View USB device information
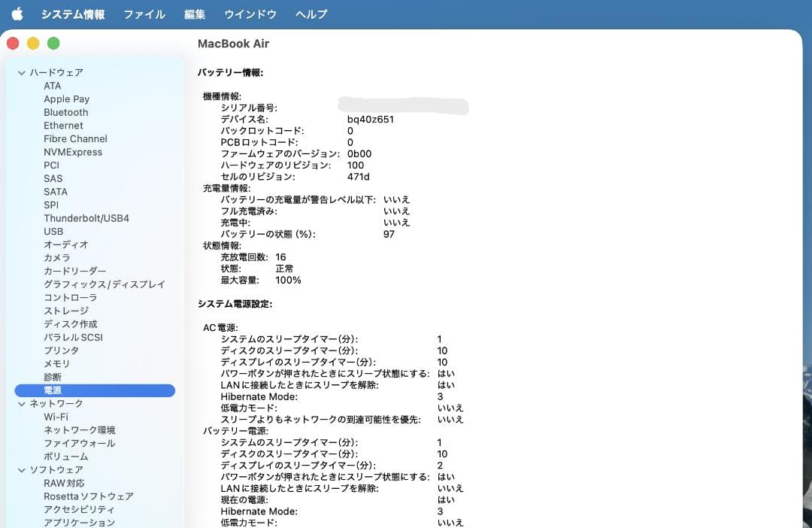812x528 pixels. pos(53,231)
